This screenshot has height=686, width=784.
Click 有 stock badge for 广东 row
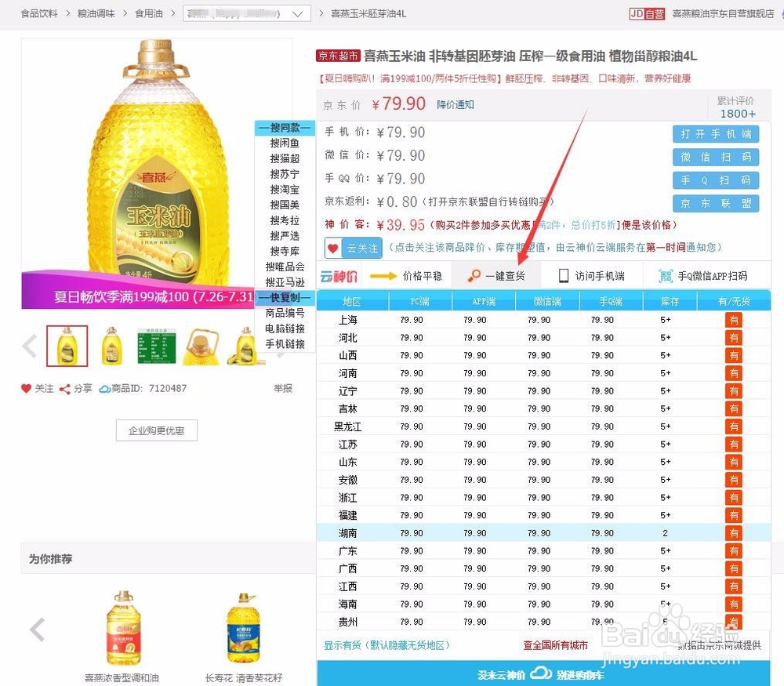734,551
